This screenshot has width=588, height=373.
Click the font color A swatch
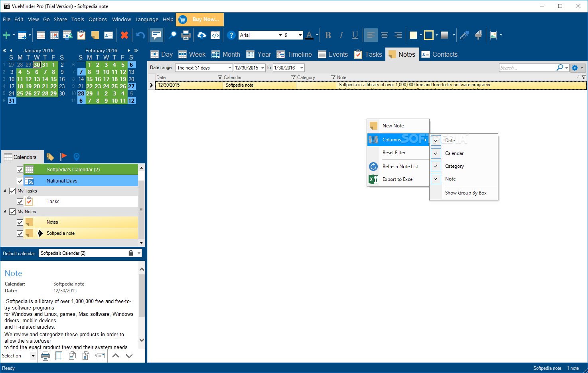click(309, 35)
